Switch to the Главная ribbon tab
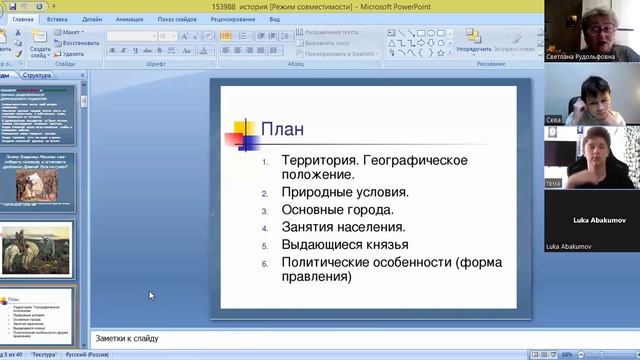The height and width of the screenshot is (360, 640). 23,19
